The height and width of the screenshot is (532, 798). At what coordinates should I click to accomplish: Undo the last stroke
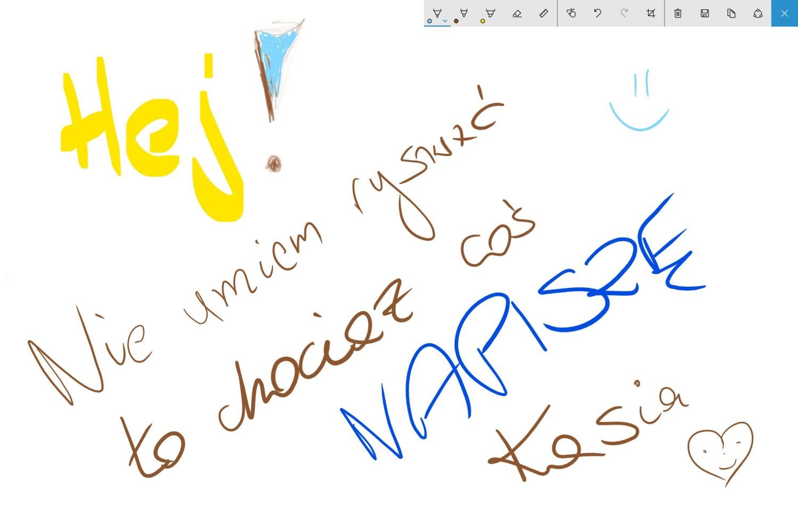click(597, 13)
